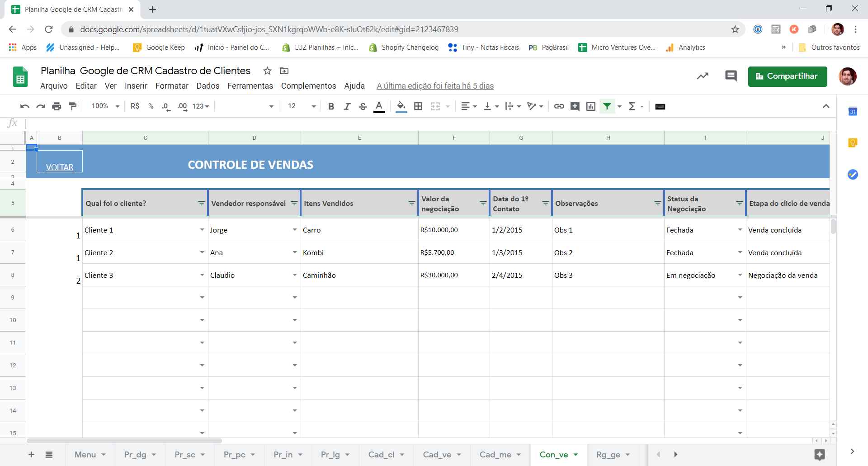The height and width of the screenshot is (466, 868).
Task: Undo the last action in the toolbar
Action: click(25, 106)
